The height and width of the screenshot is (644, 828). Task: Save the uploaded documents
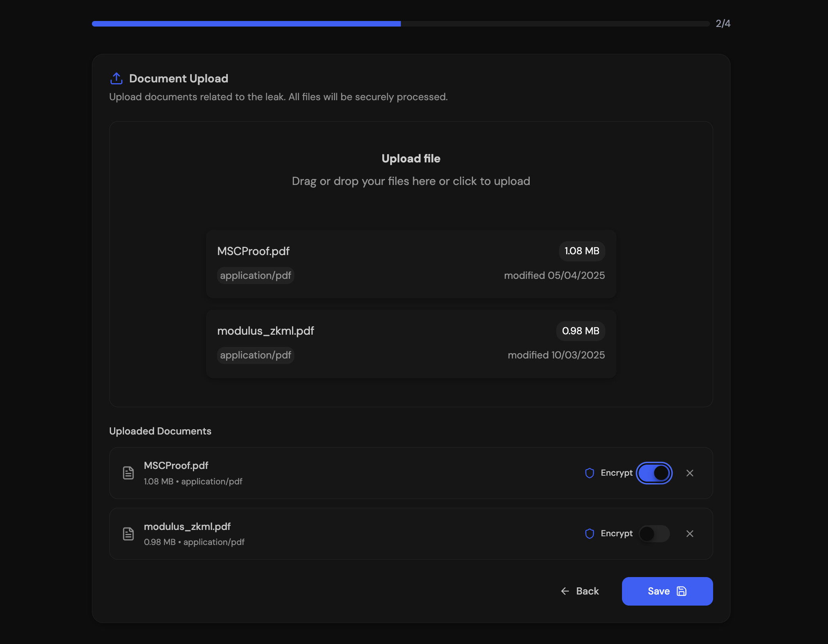click(x=667, y=591)
